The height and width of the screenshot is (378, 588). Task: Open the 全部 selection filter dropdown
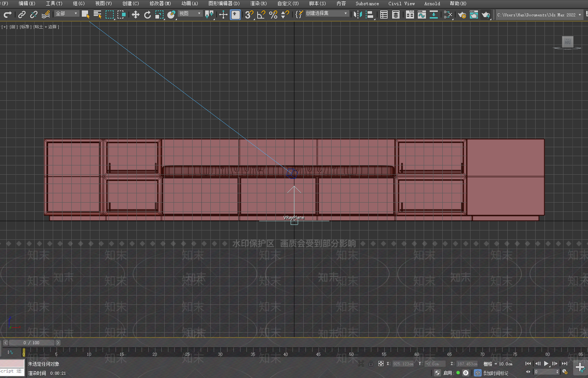pos(67,14)
